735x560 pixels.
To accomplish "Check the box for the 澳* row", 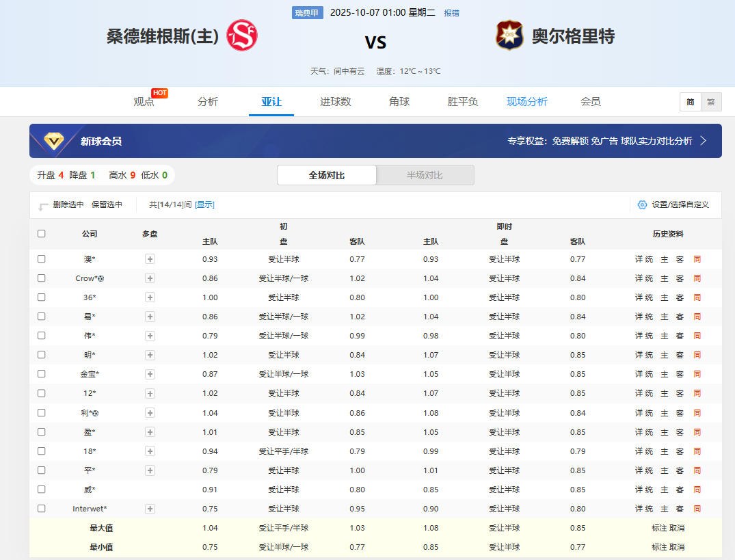I will pos(42,259).
